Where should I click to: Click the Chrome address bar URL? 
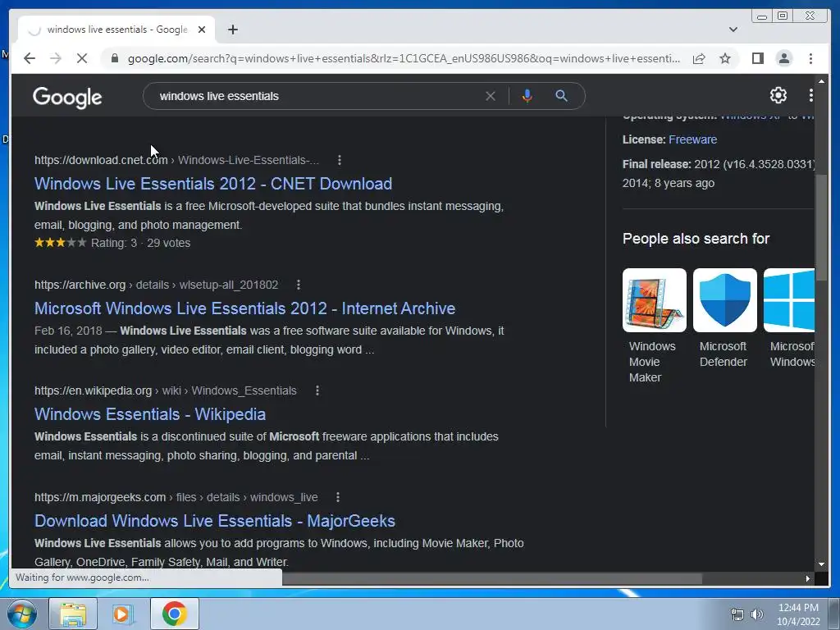404,58
